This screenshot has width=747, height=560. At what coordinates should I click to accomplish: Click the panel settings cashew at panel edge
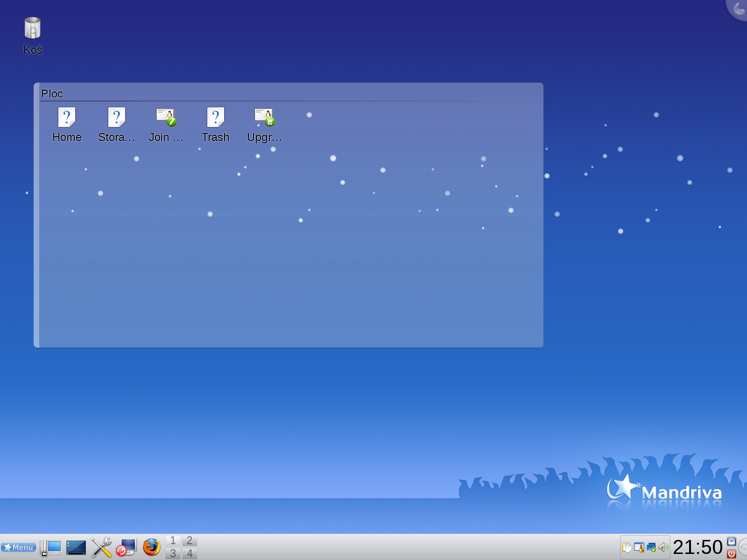(x=743, y=547)
